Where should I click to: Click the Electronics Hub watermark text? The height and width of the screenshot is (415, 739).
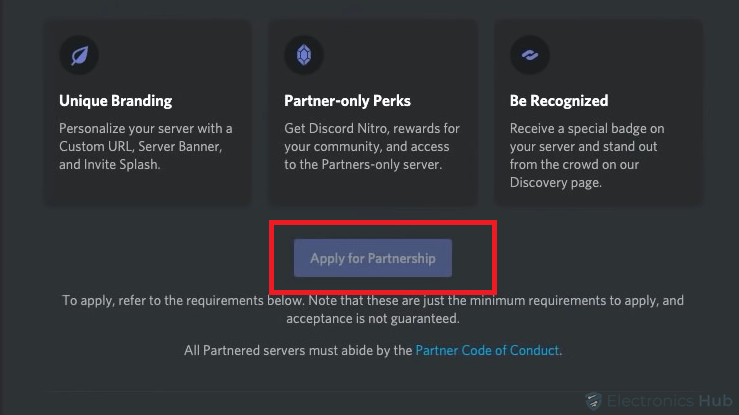(x=669, y=400)
